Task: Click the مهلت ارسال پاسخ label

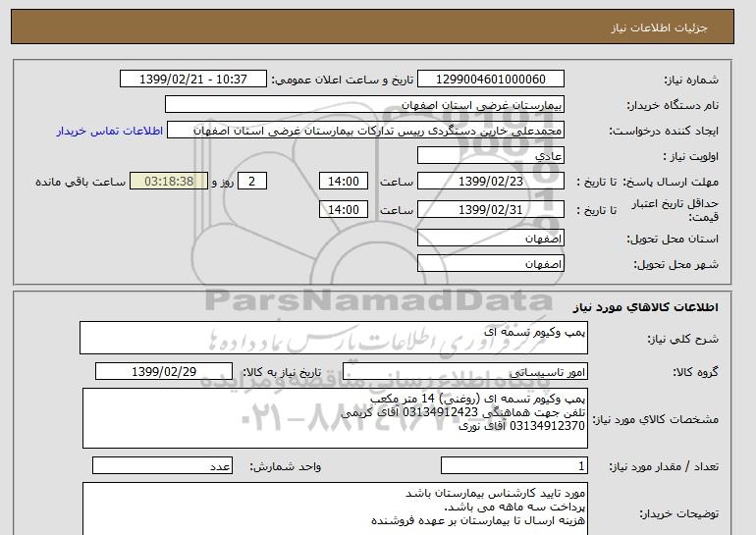Action: (671, 182)
